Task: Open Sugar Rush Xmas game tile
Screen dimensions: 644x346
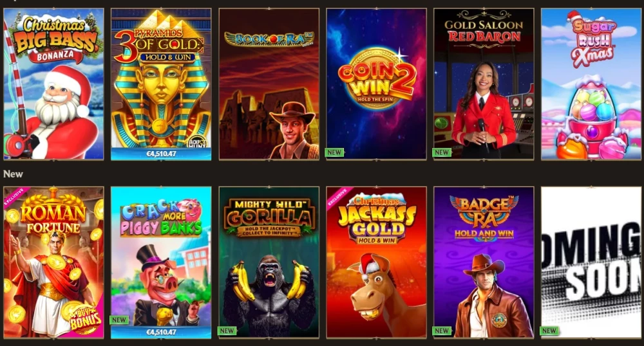Action: 591,84
